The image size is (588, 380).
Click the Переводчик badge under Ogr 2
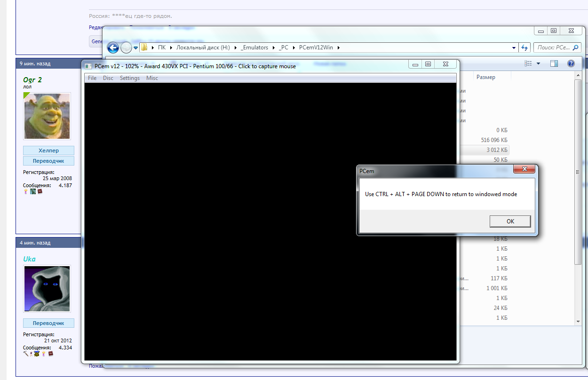pos(48,161)
